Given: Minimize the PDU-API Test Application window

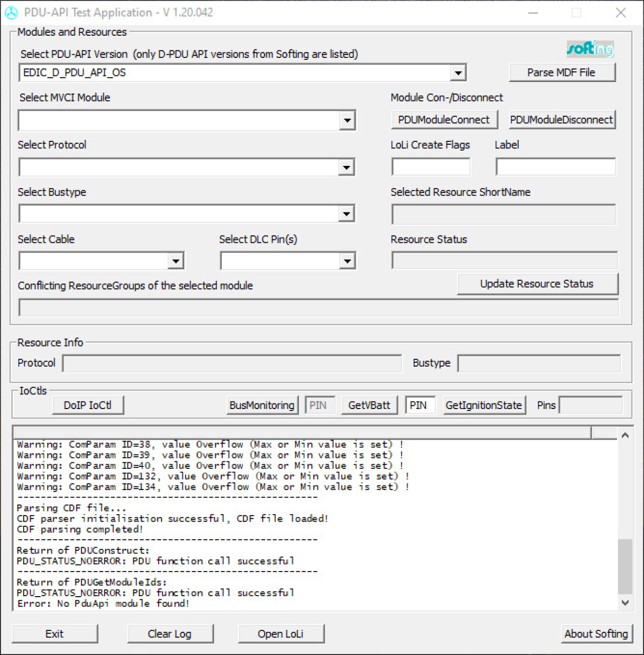Looking at the screenshot, I should point(533,13).
